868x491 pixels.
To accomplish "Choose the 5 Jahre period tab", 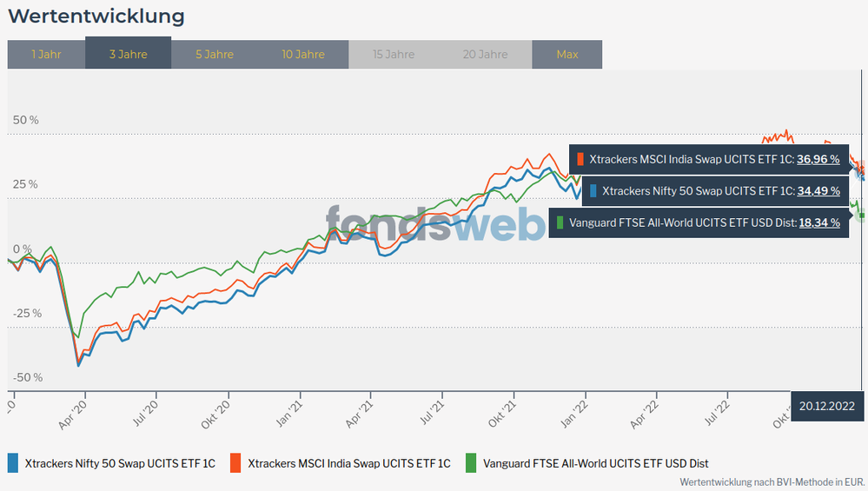I will [x=214, y=54].
